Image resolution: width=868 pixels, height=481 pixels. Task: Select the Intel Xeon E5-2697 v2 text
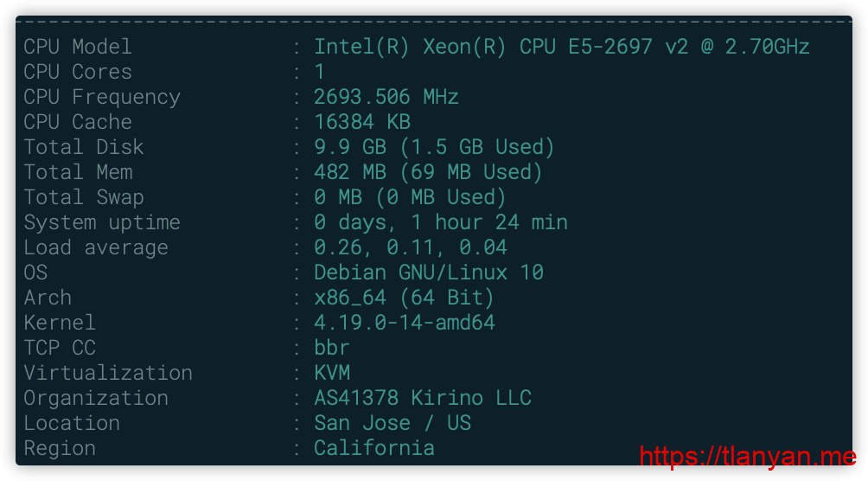(x=561, y=47)
